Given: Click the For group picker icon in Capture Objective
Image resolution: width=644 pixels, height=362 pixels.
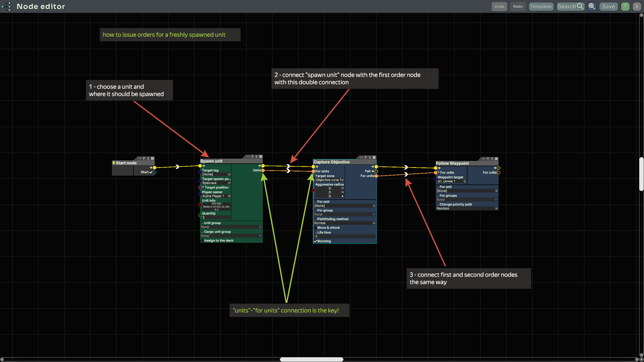Looking at the screenshot, I should tap(374, 214).
